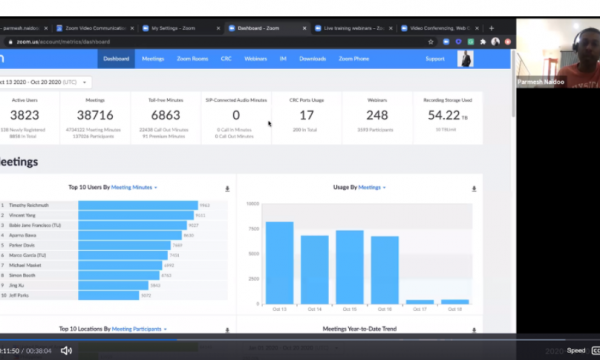600x360 pixels.
Task: Click Aparna Bawa row name
Action: 23,235
